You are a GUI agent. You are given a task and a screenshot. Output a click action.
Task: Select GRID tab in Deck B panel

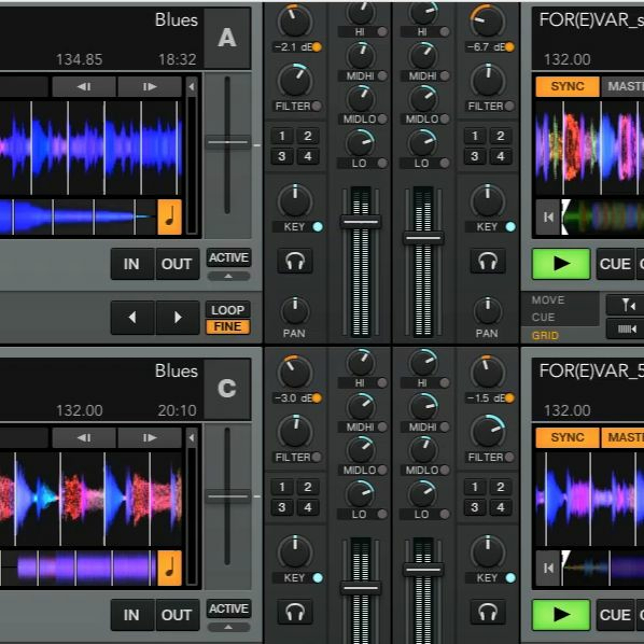[x=545, y=335]
